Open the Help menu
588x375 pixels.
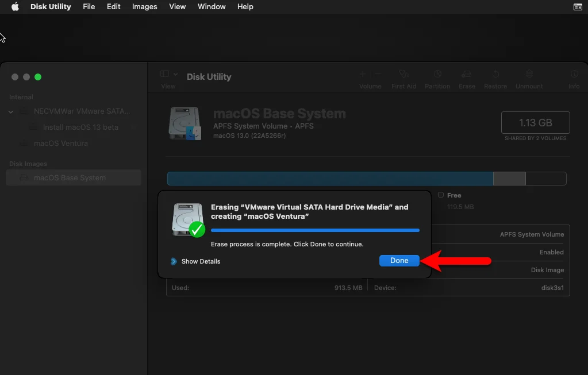coord(245,7)
